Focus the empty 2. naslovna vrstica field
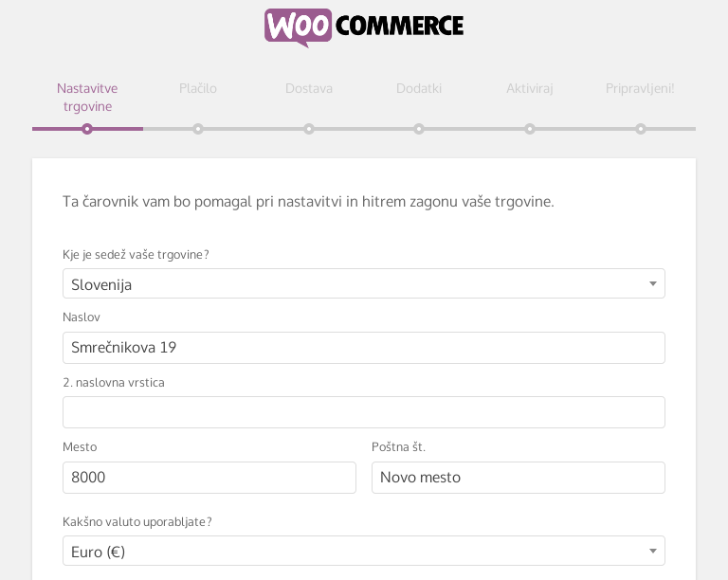Screen dimensions: 728x580 [x=364, y=412]
